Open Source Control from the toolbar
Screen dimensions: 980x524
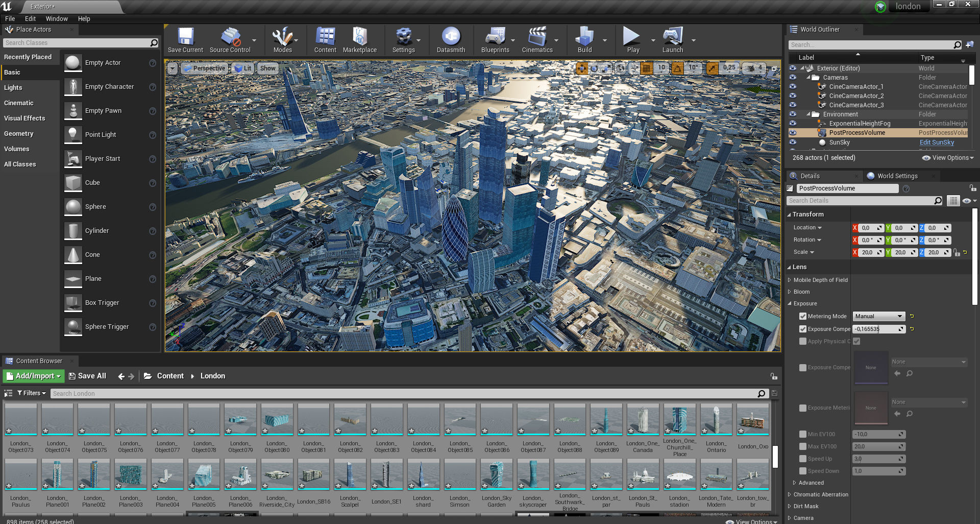coord(230,40)
